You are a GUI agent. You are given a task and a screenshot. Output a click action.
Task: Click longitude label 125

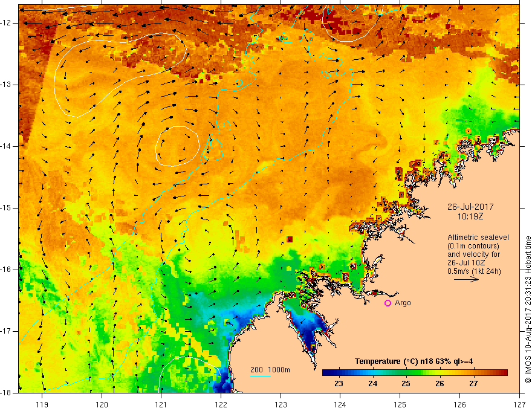point(400,404)
